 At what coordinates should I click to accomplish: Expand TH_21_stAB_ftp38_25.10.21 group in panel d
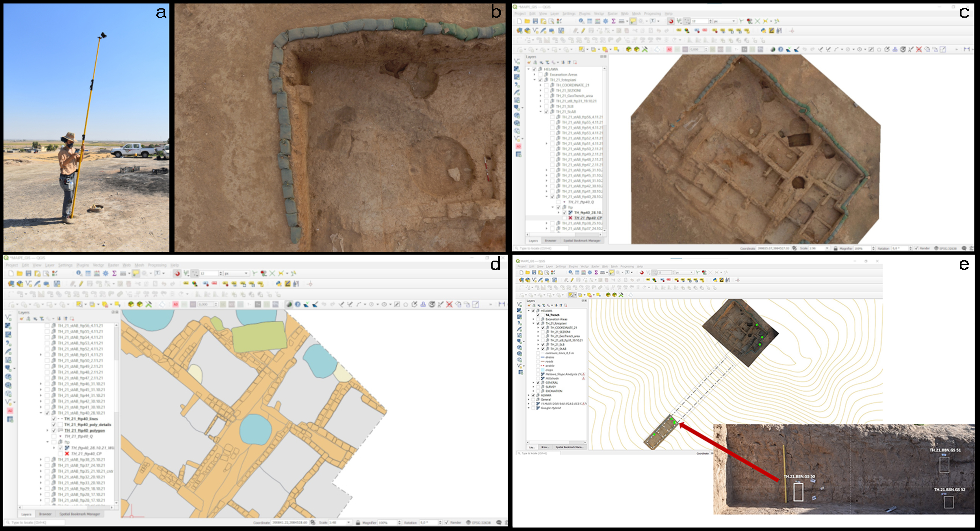point(41,459)
